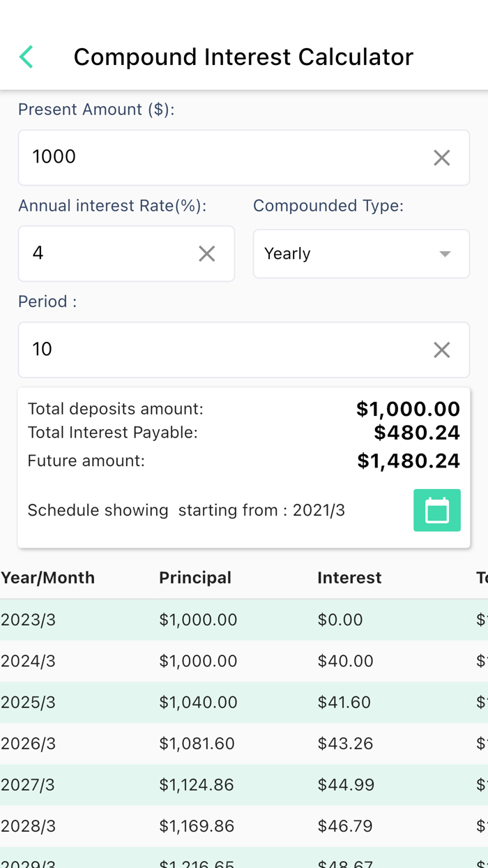
Task: Select the Year/Month column header
Action: click(47, 578)
